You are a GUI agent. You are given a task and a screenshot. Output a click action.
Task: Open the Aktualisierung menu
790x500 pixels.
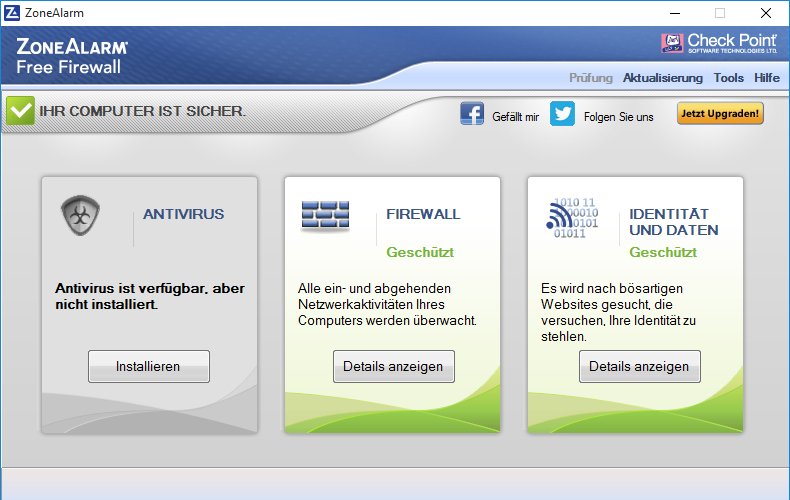[663, 78]
